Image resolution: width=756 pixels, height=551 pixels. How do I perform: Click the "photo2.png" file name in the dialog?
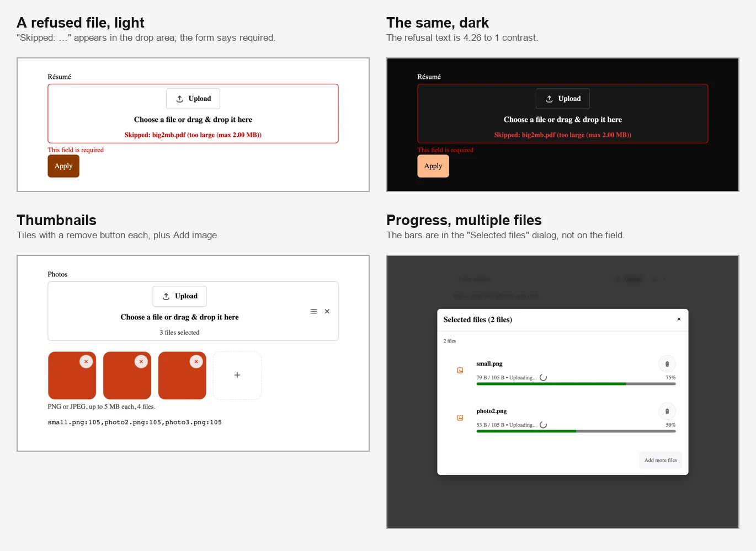492,411
